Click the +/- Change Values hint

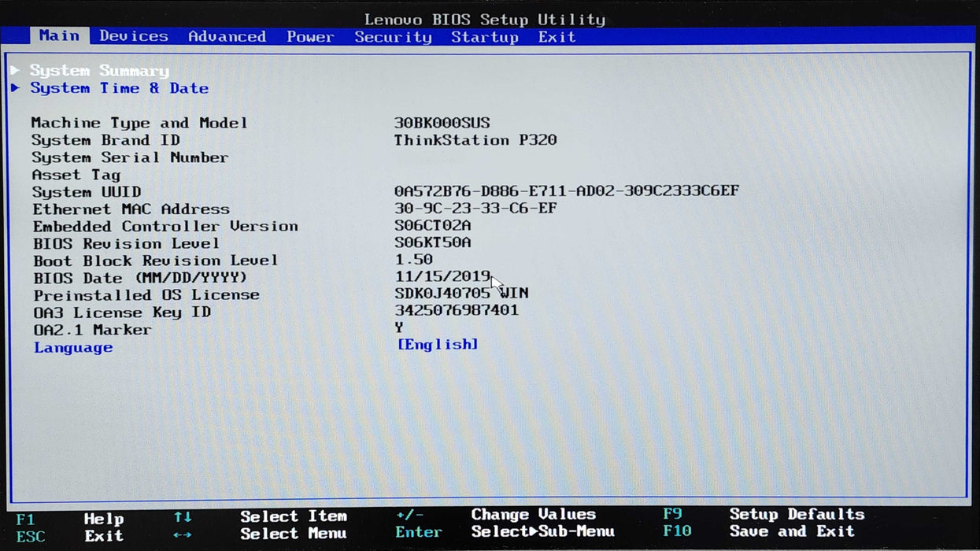496,515
